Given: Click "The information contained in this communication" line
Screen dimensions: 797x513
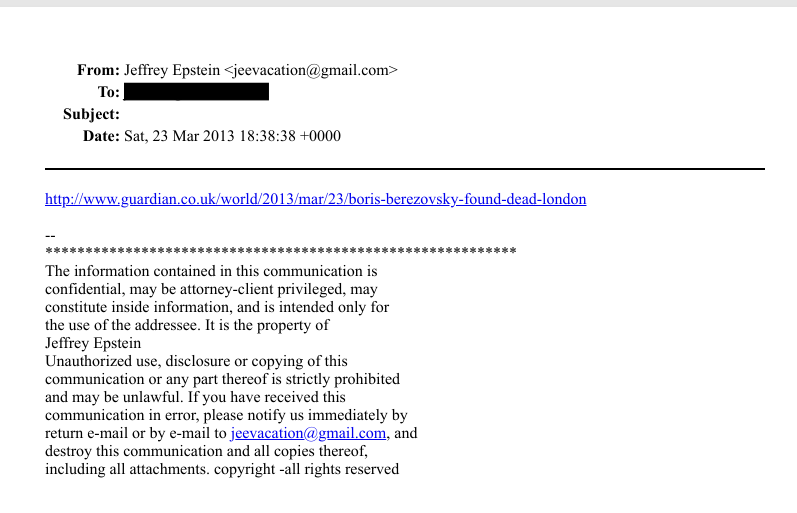Looking at the screenshot, I should (x=211, y=271).
